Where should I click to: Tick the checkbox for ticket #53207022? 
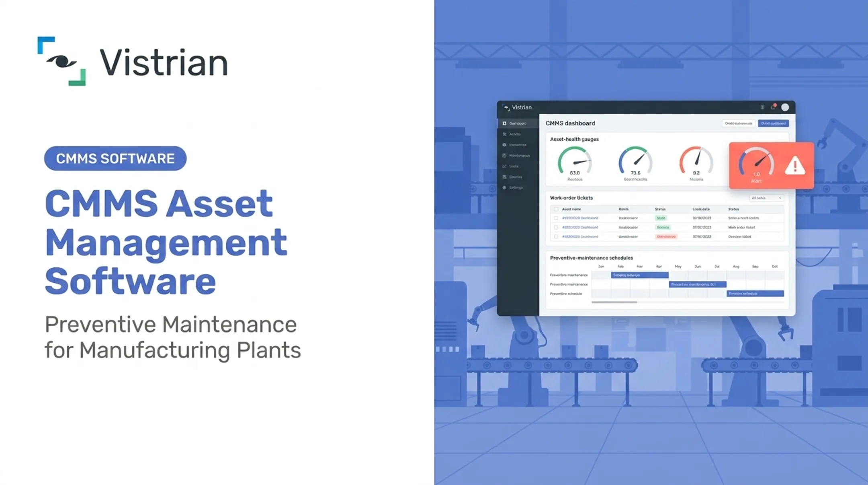(556, 227)
